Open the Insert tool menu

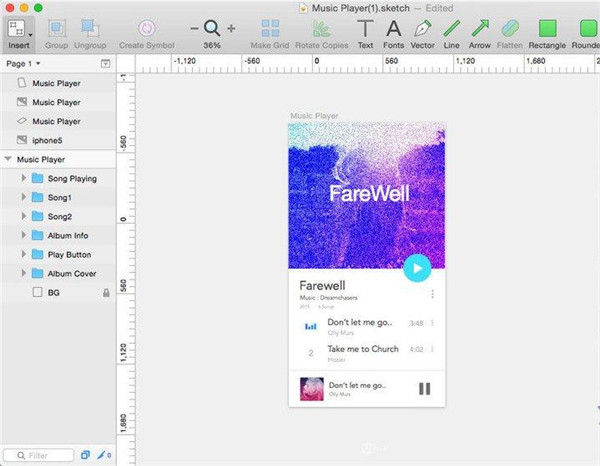pyautogui.click(x=19, y=29)
